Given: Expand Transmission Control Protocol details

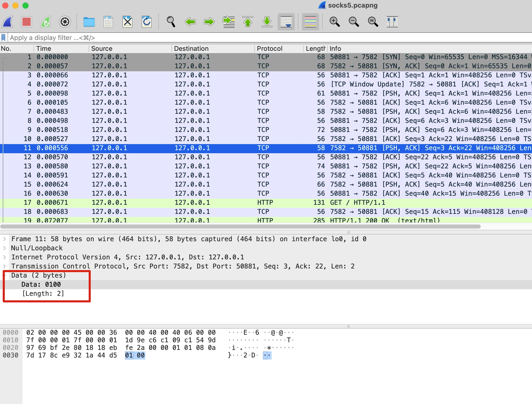Looking at the screenshot, I should tap(5, 266).
